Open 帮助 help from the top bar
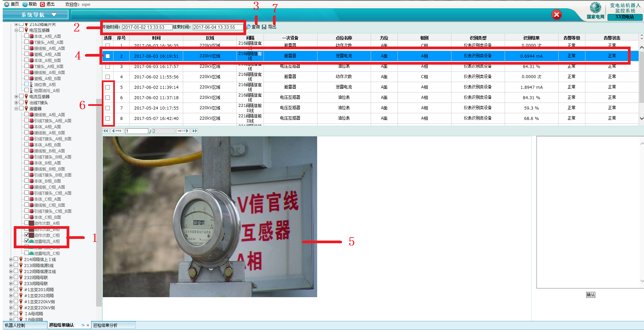The image size is (644, 330). tap(25, 4)
